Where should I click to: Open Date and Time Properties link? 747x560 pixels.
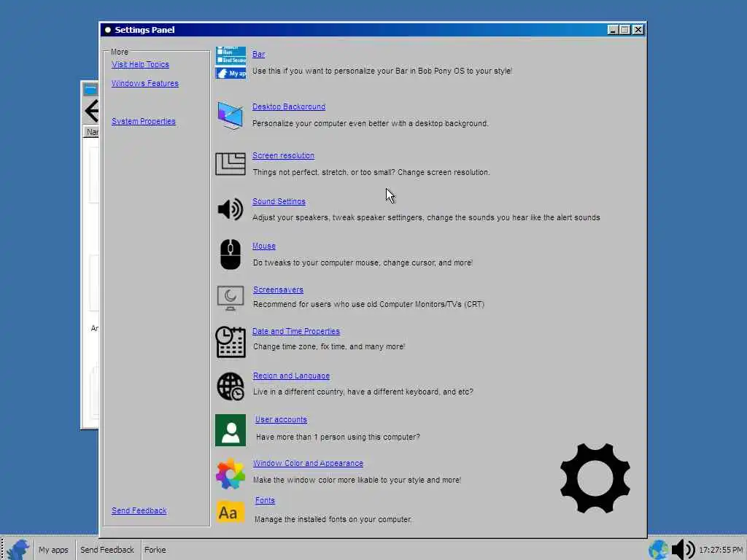tap(296, 332)
